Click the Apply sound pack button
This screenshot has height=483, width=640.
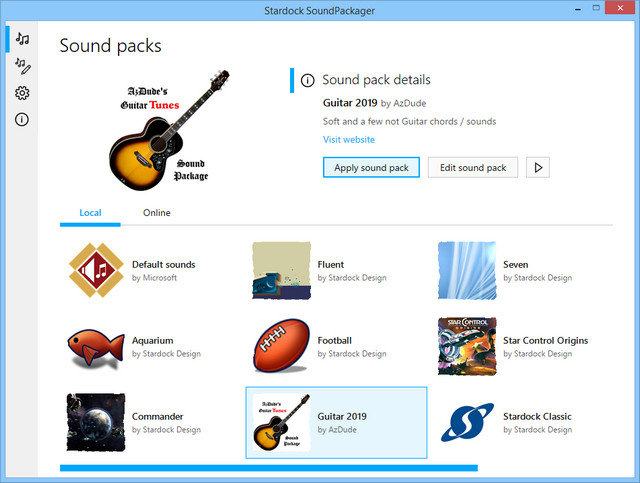(371, 167)
